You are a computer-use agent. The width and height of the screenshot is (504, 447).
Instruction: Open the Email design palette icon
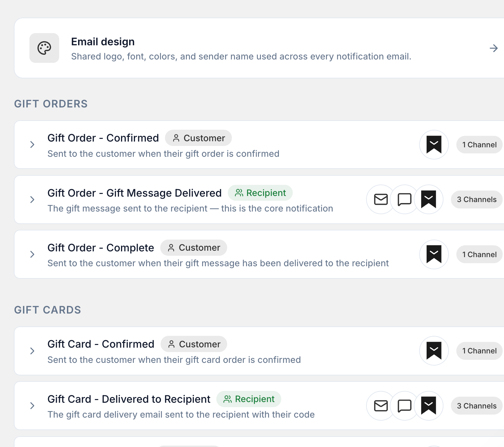click(x=44, y=48)
